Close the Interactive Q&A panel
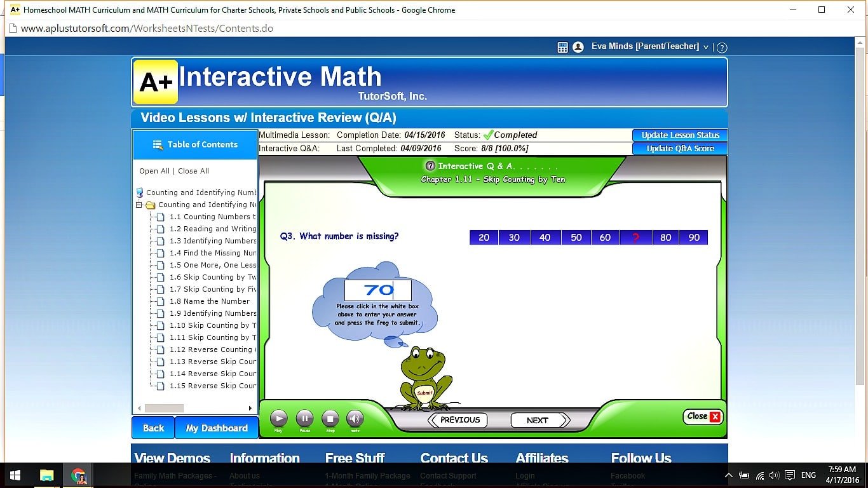868x488 pixels. click(x=703, y=416)
